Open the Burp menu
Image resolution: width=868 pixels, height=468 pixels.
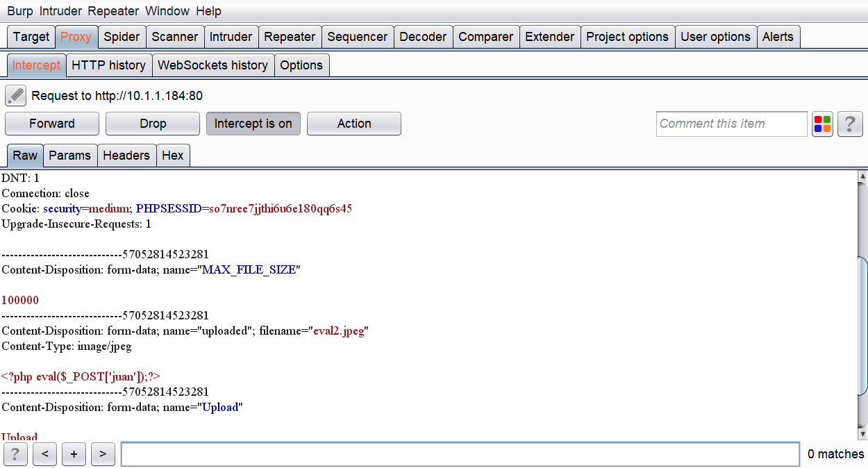click(x=20, y=11)
